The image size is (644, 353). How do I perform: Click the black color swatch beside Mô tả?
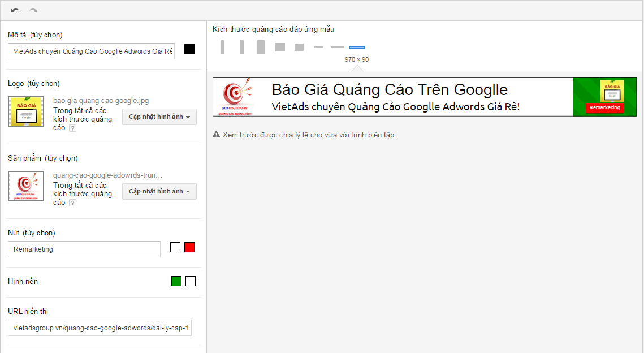[189, 49]
